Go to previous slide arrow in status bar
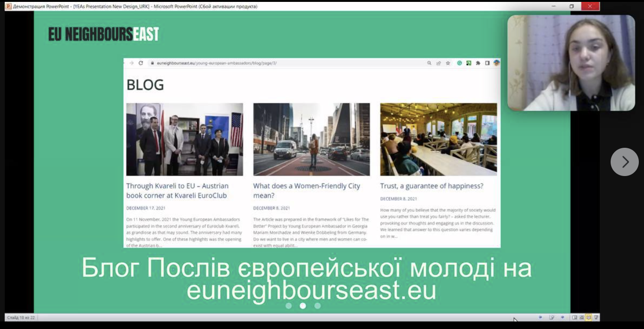This screenshot has width=644, height=329. (541, 317)
